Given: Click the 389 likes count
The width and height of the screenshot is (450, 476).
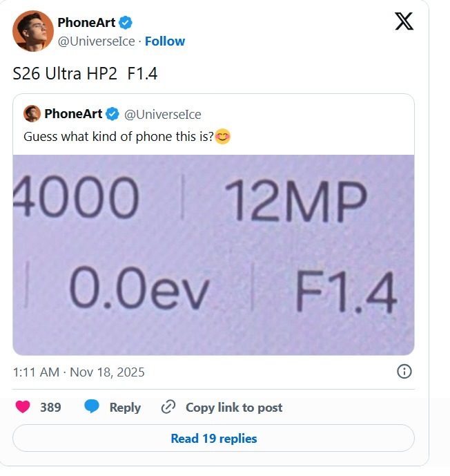Looking at the screenshot, I should pyautogui.click(x=50, y=408).
